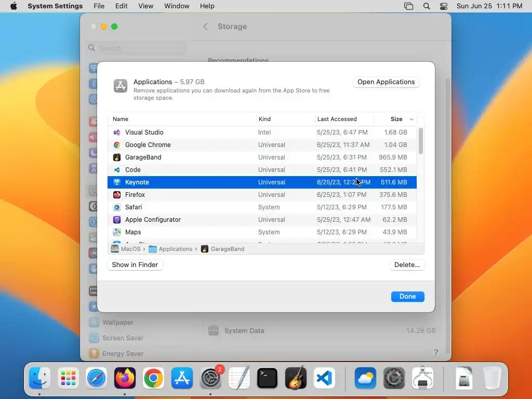Click the System Data row in Storage
532x399 pixels.
(322, 330)
